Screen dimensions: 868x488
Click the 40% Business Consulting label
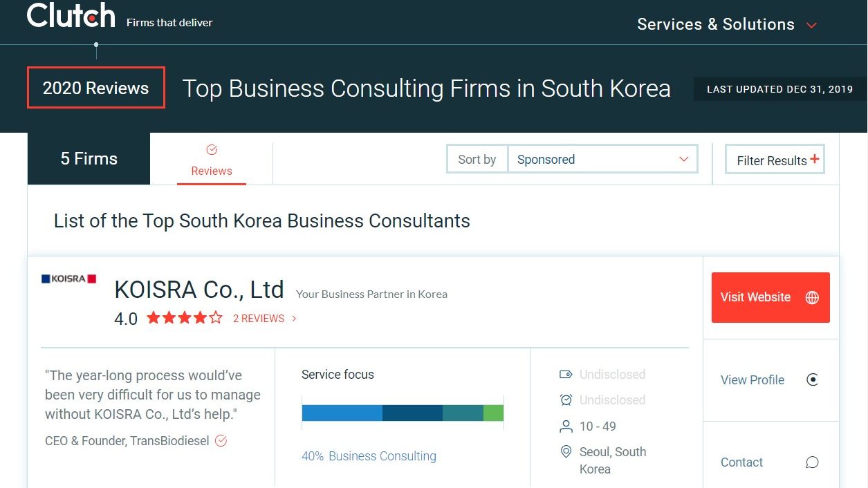369,456
